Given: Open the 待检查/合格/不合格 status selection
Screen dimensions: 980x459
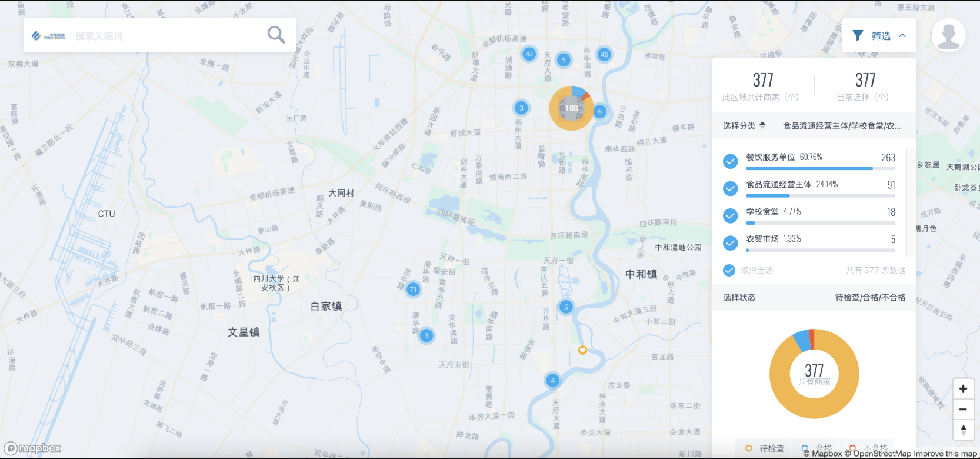Looking at the screenshot, I should [870, 297].
